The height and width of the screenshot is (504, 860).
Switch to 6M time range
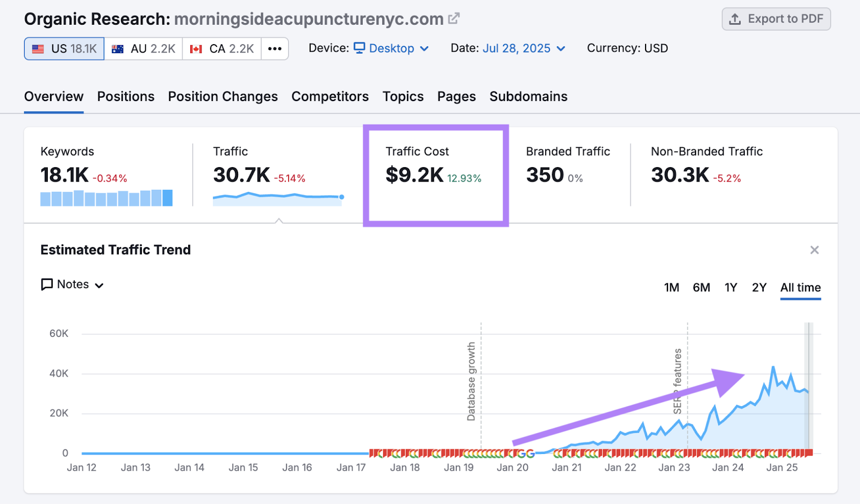coord(701,287)
